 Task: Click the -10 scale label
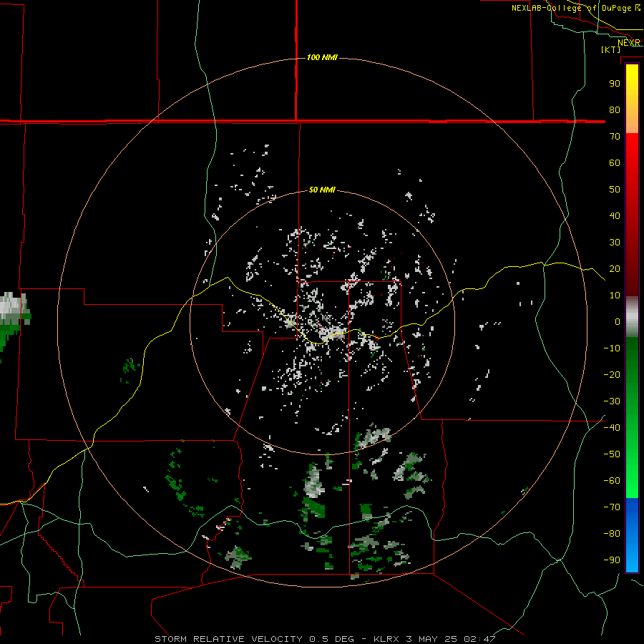coord(612,348)
